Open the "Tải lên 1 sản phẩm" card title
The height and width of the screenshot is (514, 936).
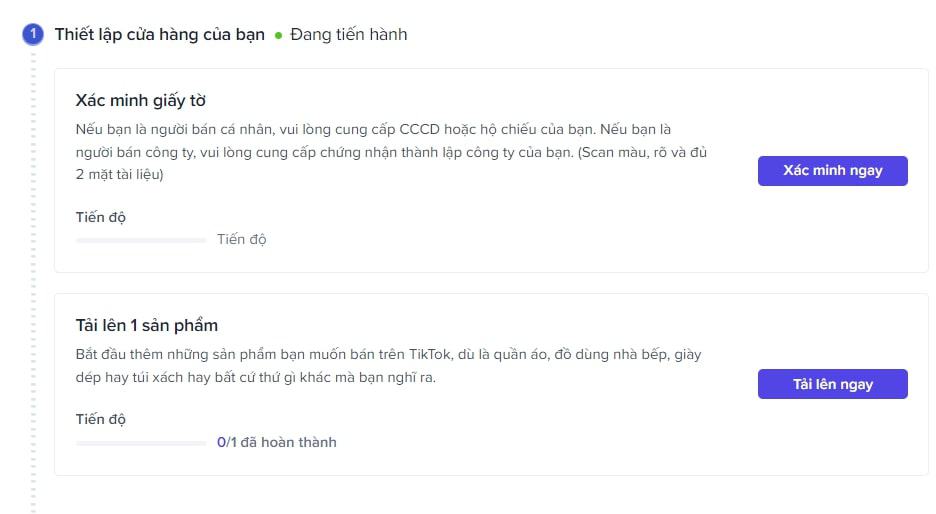(146, 326)
